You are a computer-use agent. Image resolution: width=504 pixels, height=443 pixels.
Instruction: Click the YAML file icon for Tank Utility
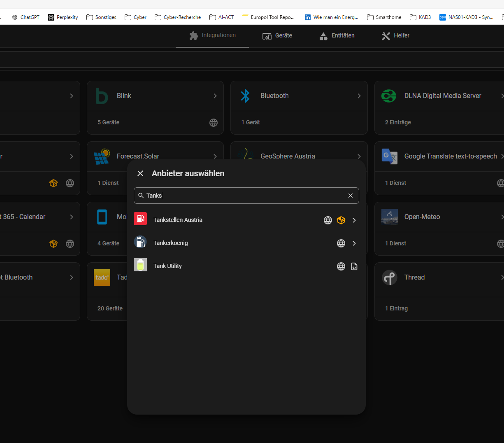tap(354, 266)
